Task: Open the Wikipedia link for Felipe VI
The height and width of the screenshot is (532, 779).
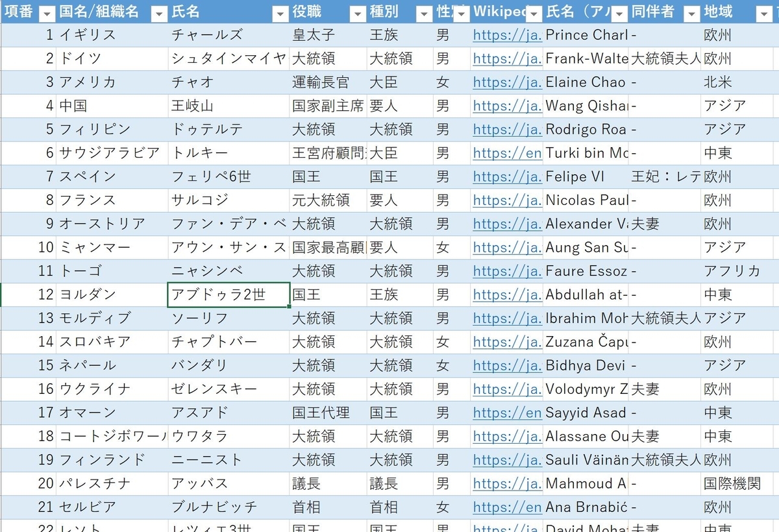Action: [508, 176]
